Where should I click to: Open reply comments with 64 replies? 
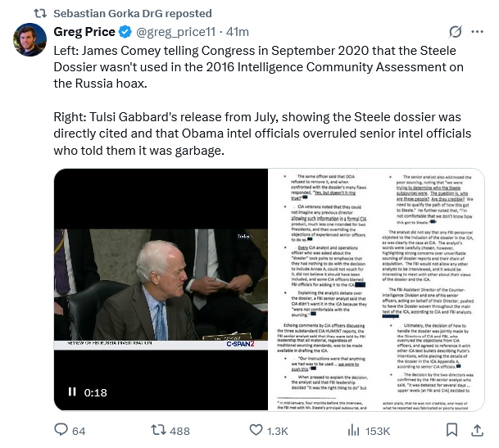[x=70, y=431]
